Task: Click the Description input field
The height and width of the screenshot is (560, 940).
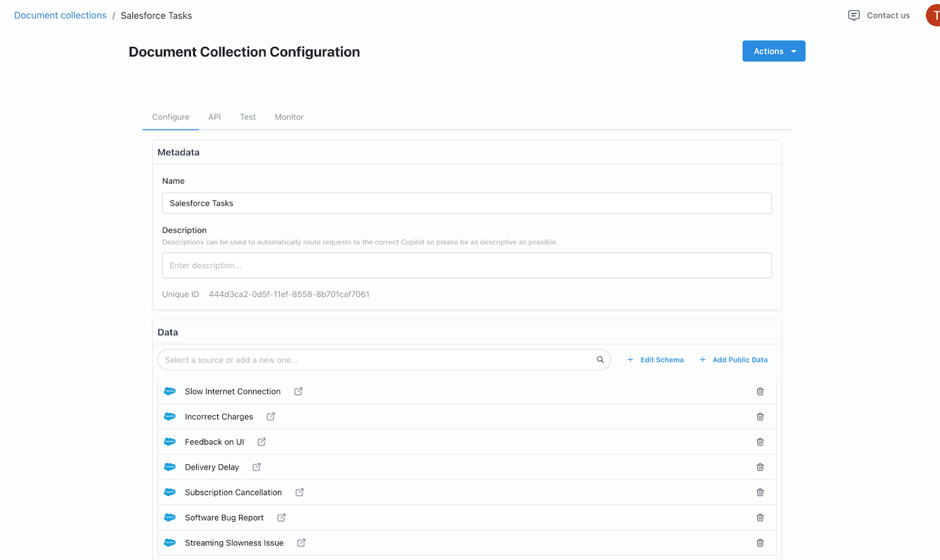Action: [x=466, y=265]
